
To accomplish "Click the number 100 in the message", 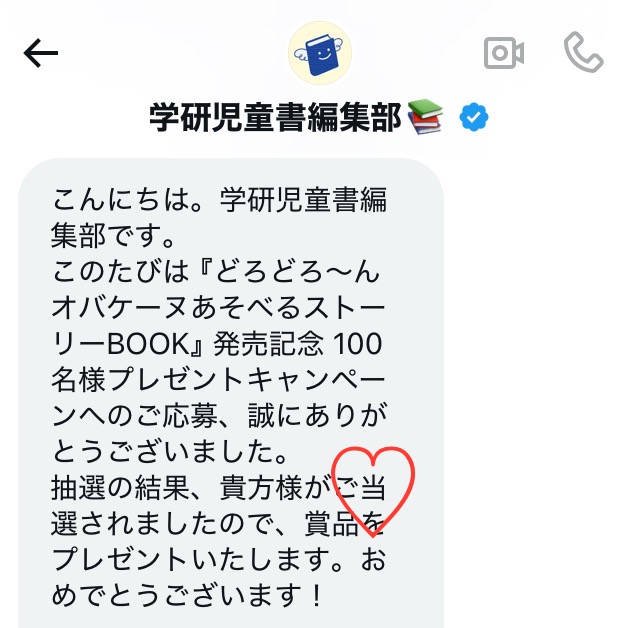I will (358, 344).
